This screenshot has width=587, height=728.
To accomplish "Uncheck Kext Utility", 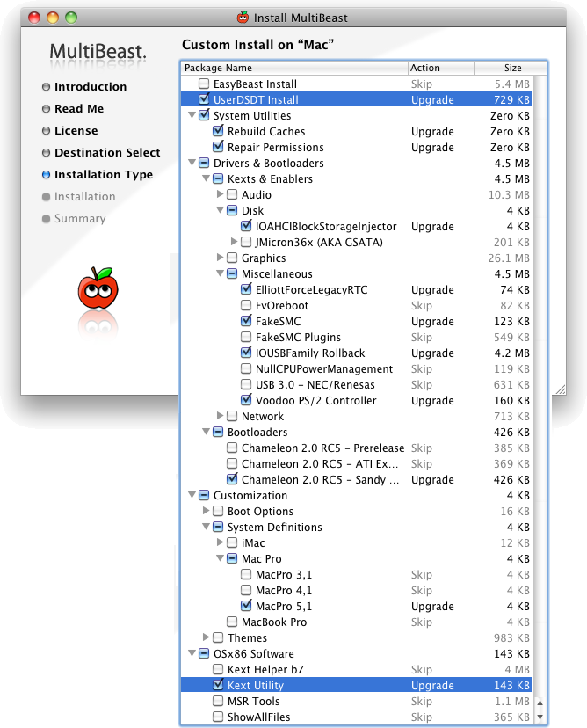I will click(218, 685).
